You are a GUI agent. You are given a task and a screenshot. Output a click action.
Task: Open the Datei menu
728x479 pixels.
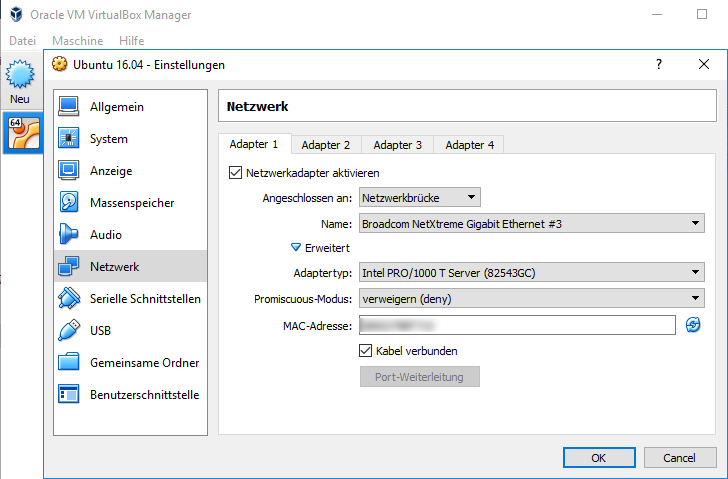click(x=22, y=41)
